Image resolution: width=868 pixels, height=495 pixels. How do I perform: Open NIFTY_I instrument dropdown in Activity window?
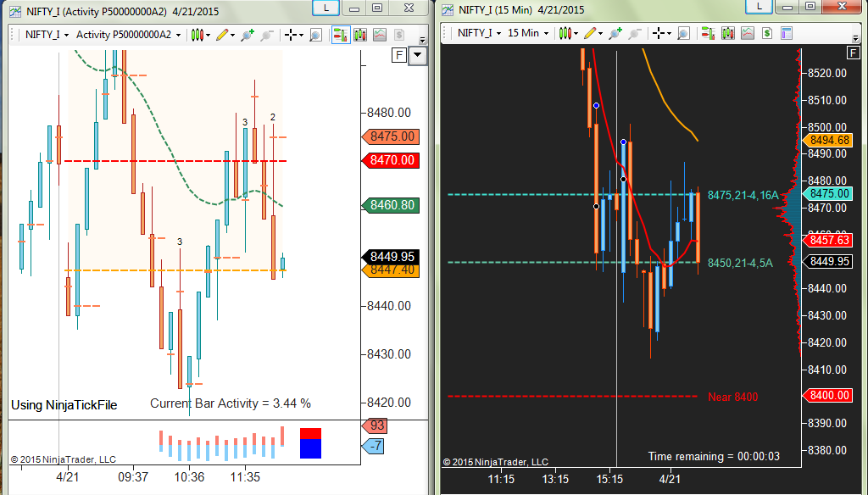click(x=47, y=35)
